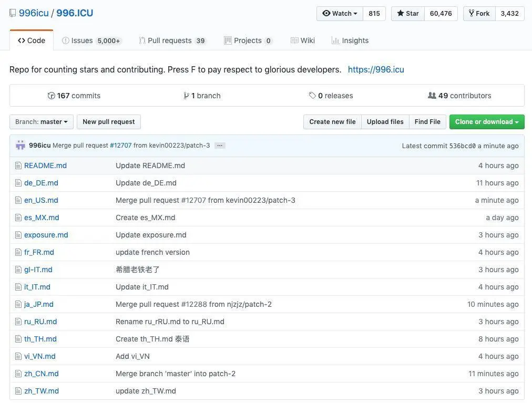
Task: Click the New pull request button
Action: [109, 122]
